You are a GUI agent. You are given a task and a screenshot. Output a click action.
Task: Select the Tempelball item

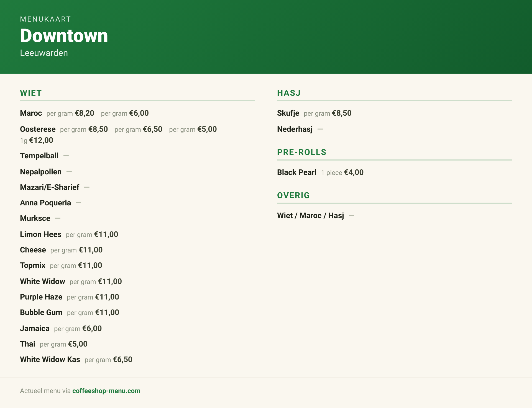pos(39,156)
